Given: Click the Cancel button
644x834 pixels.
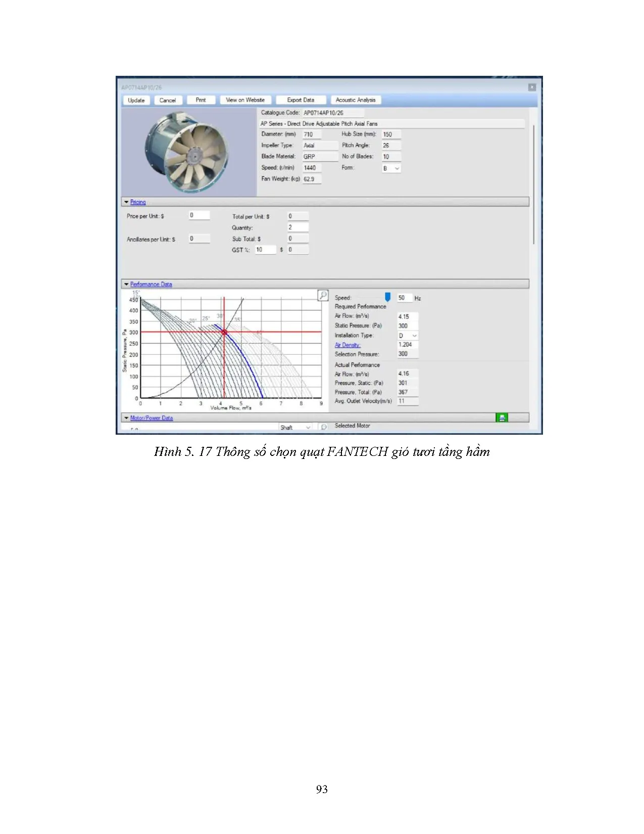Looking at the screenshot, I should point(167,100).
